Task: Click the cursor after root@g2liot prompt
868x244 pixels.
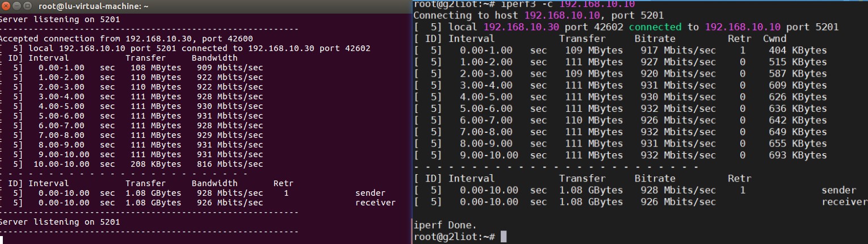Action: click(x=503, y=236)
